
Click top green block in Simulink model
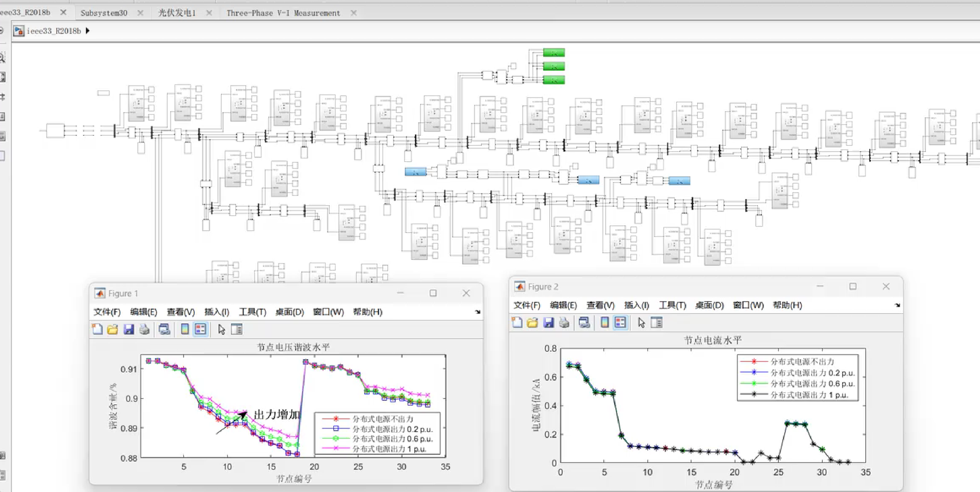click(x=553, y=53)
